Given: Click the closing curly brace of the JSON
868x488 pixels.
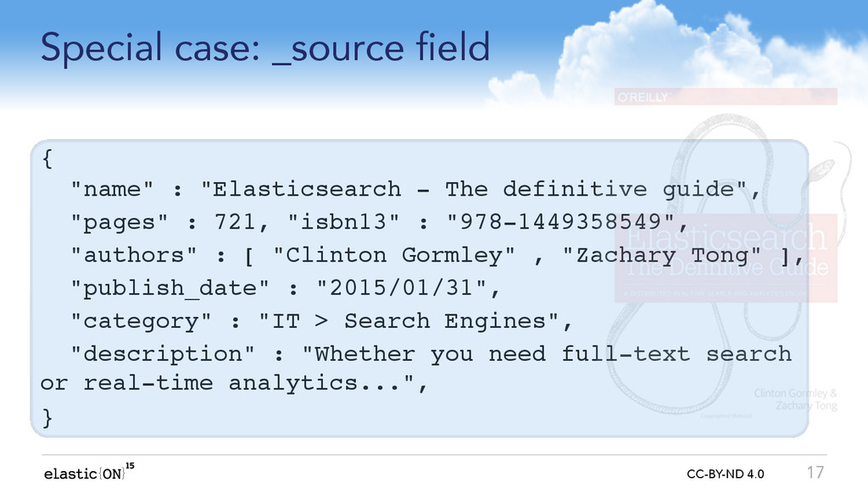Looking at the screenshot, I should tap(47, 417).
